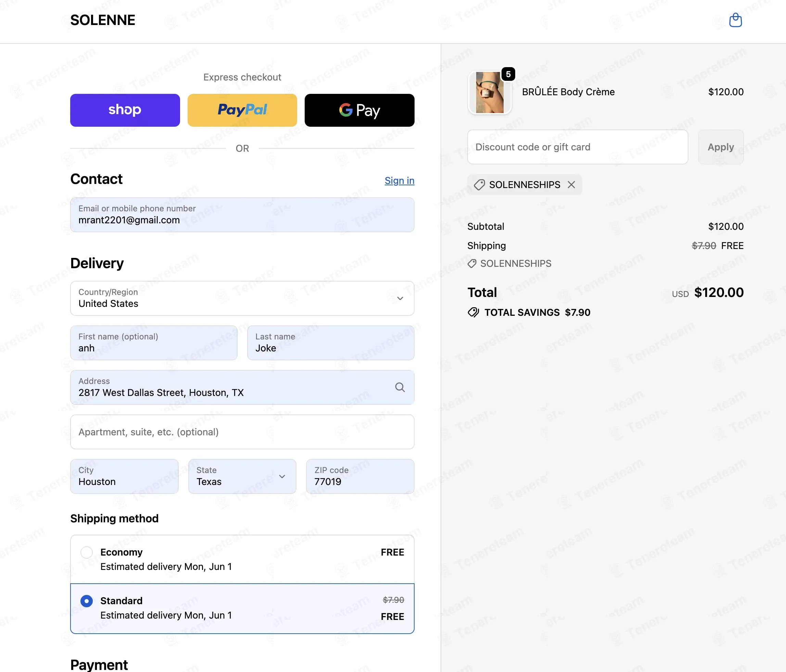
Task: Focus the discount code or gift card field
Action: (x=578, y=147)
